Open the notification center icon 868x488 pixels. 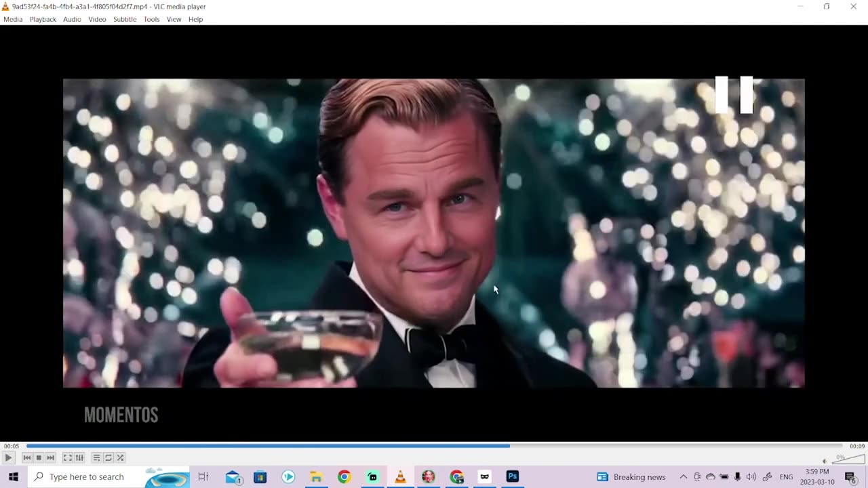[851, 477]
